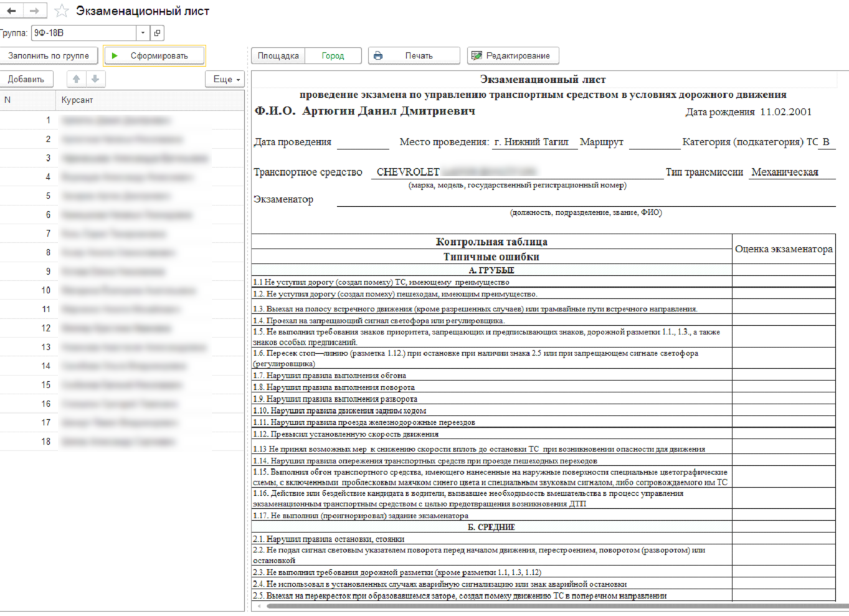Click the Дата проведения blank field
Image resolution: width=849 pixels, height=616 pixels.
click(363, 143)
